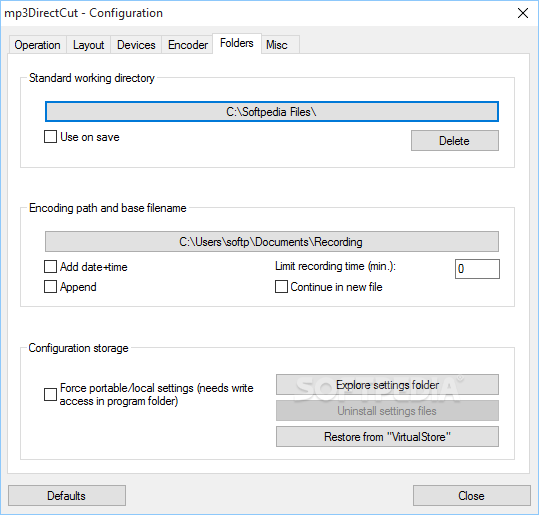Open the Layout tab

[x=88, y=45]
